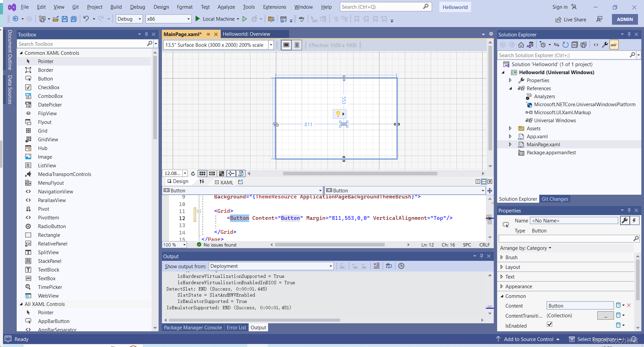The width and height of the screenshot is (644, 347).
Task: Toggle vertical split orientation in editor
Action: pos(478,181)
